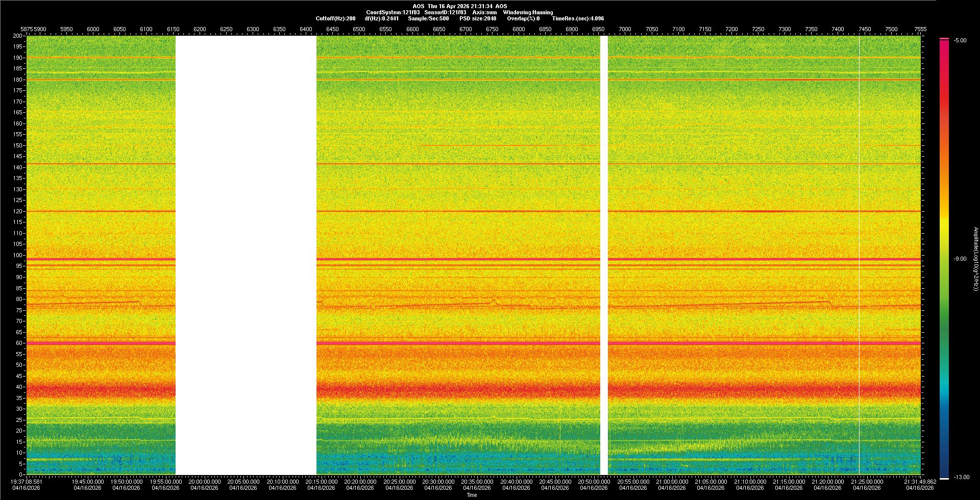Click the -9.00 label on the colorbar
This screenshot has height=500, width=980.
click(x=960, y=259)
